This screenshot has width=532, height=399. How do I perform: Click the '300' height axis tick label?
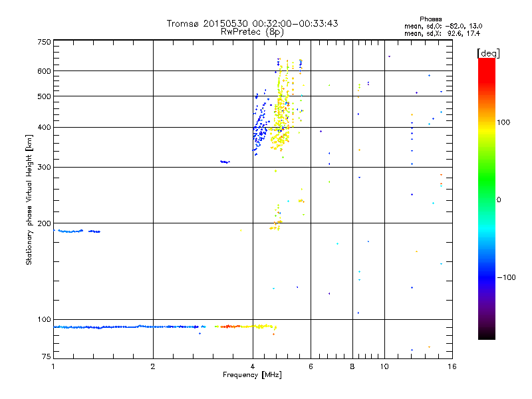[44, 168]
